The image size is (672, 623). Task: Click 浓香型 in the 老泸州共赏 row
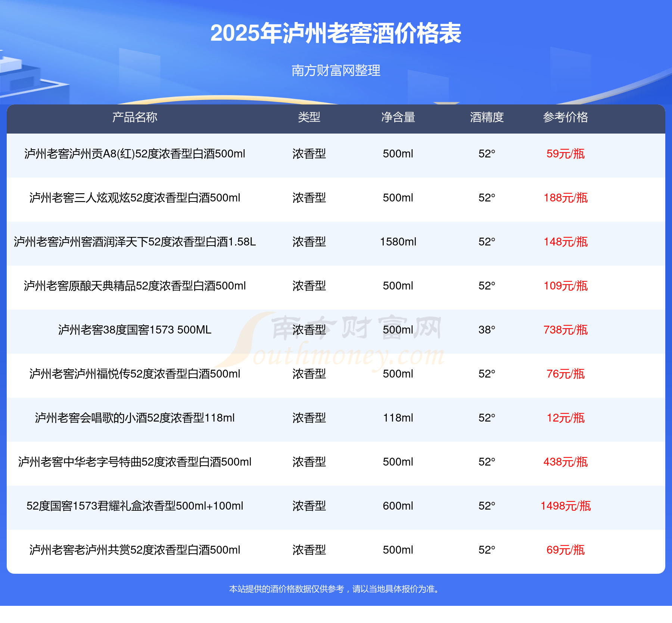[309, 550]
